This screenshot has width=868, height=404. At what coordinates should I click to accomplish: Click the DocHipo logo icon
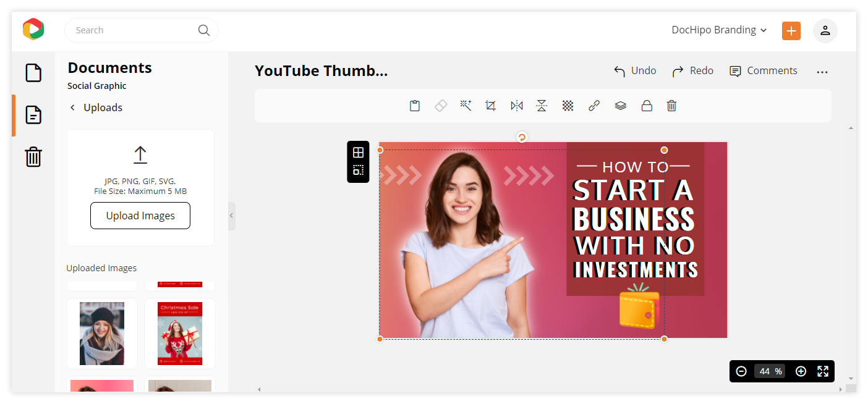tap(33, 29)
